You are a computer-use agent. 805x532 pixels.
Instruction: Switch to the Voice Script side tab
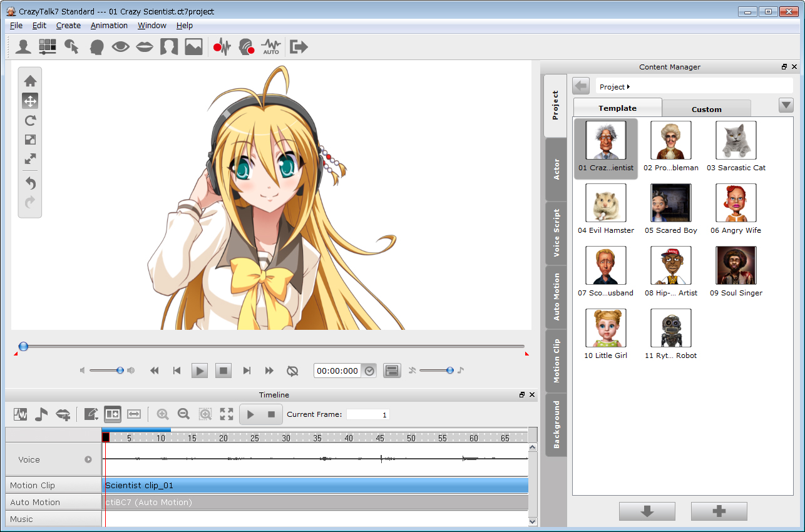click(x=556, y=233)
